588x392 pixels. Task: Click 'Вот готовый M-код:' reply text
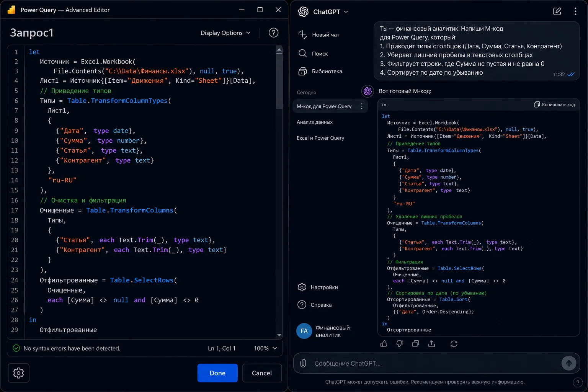tap(405, 91)
